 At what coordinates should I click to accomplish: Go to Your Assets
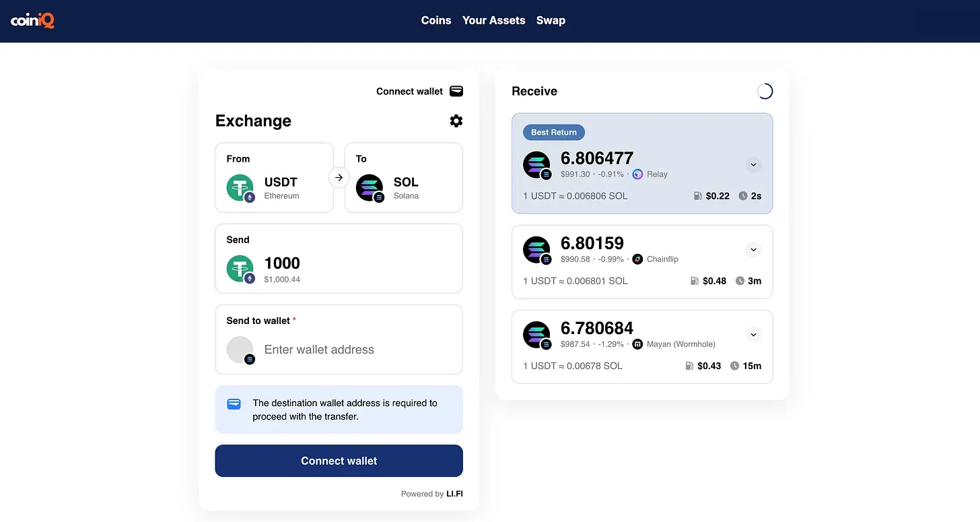493,20
